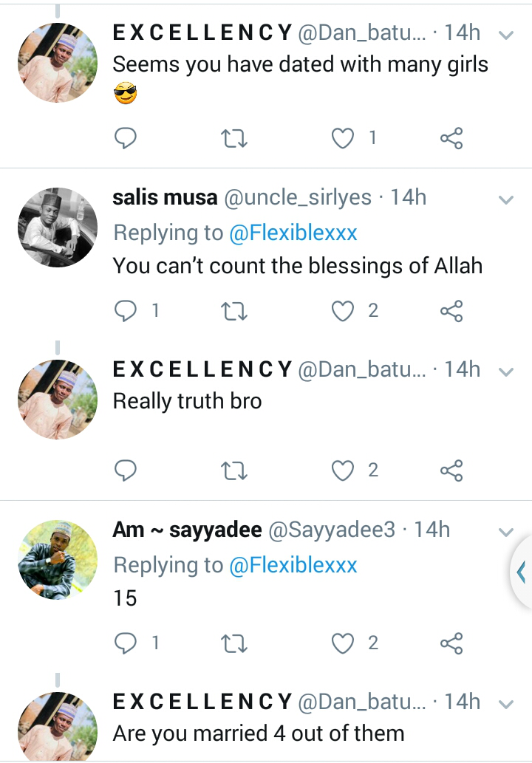This screenshot has width=532, height=763.
Task: Retweet salis musa's blessings of Allah tweet
Action: pyautogui.click(x=234, y=312)
